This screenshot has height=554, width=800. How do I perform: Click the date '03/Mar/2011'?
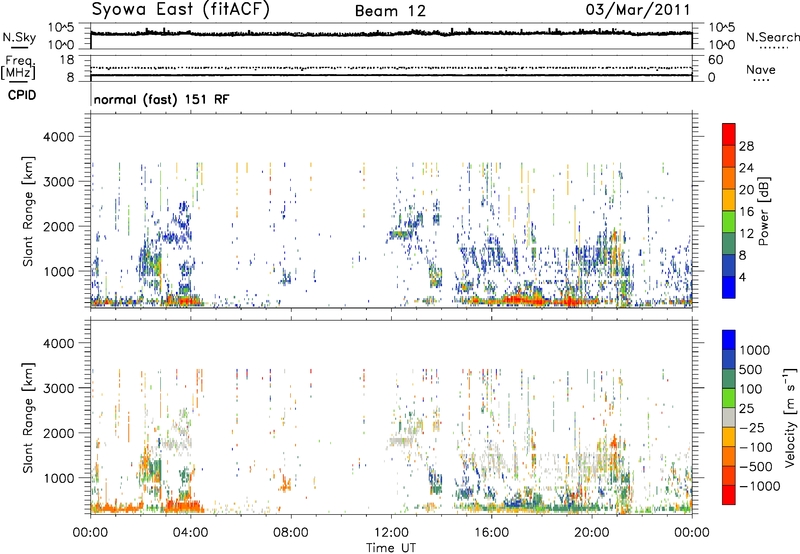638,10
